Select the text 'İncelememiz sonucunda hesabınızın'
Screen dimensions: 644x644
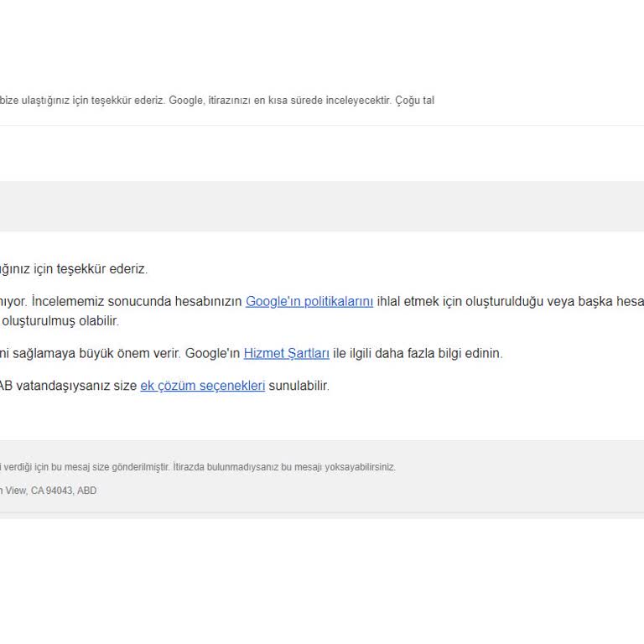137,302
